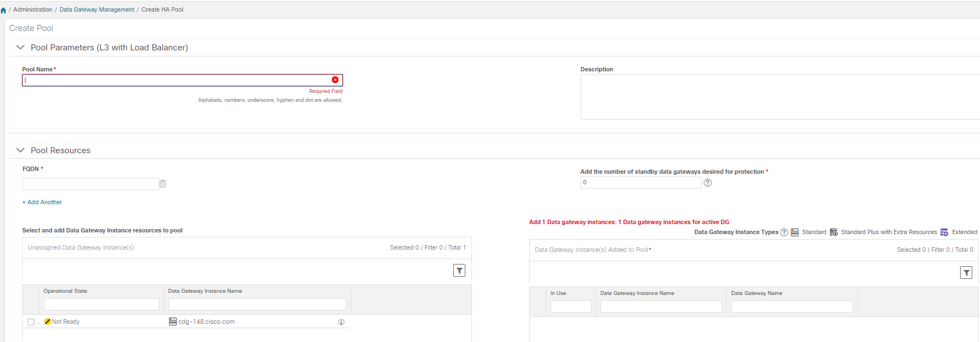Collapse the Pool Resources section
Screen dimensions: 980x342
point(20,151)
